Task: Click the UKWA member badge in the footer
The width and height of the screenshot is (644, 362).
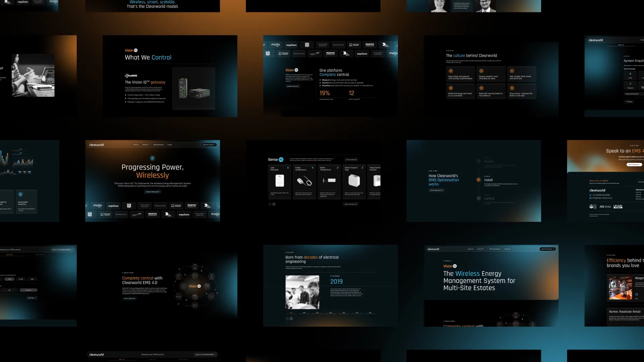Action: point(618,207)
